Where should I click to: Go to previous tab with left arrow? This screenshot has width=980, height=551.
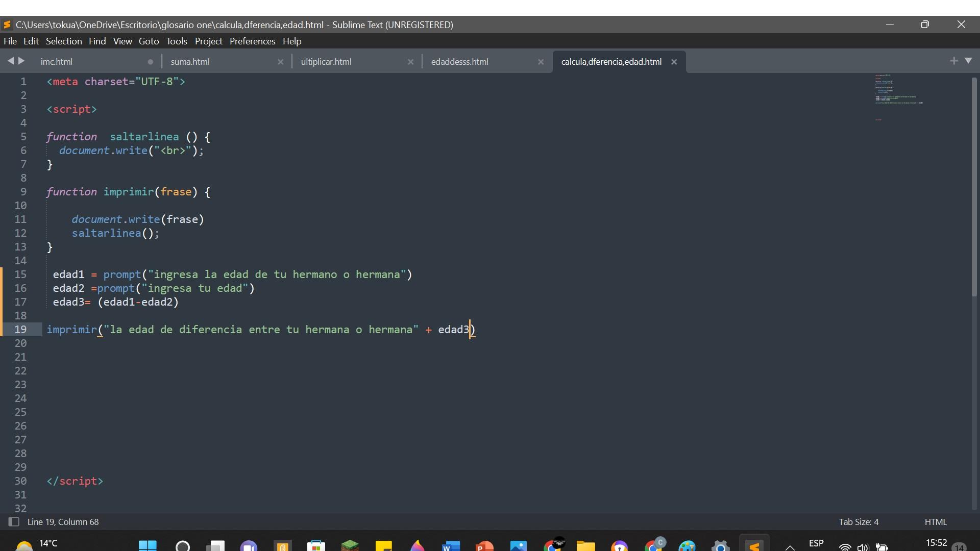(10, 61)
